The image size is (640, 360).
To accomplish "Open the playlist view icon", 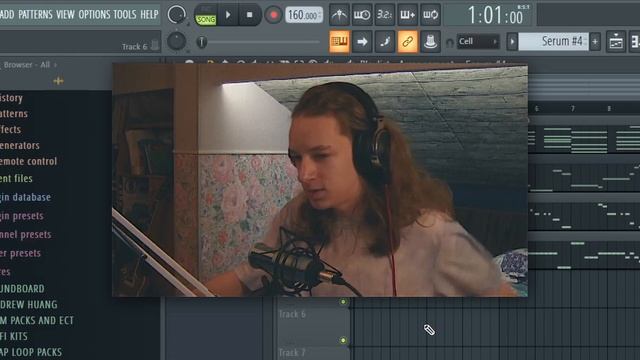I will pos(616,42).
